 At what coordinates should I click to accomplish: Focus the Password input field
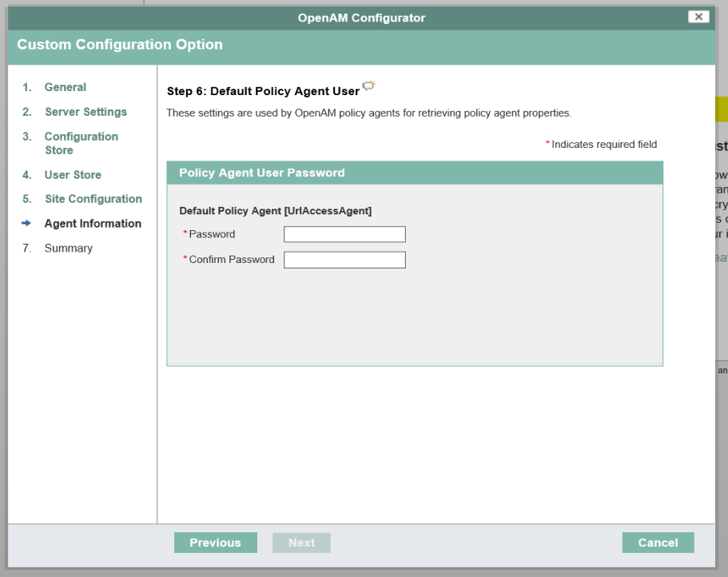[x=344, y=234]
